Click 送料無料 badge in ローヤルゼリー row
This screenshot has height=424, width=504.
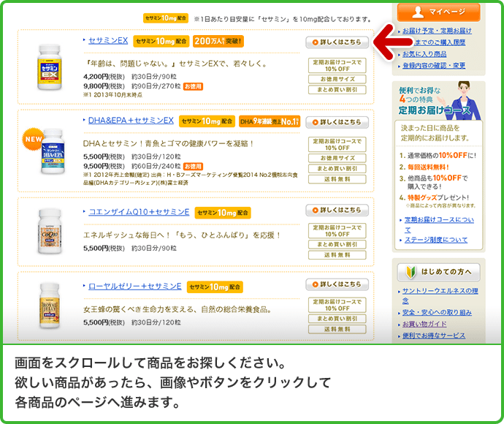coord(337,330)
